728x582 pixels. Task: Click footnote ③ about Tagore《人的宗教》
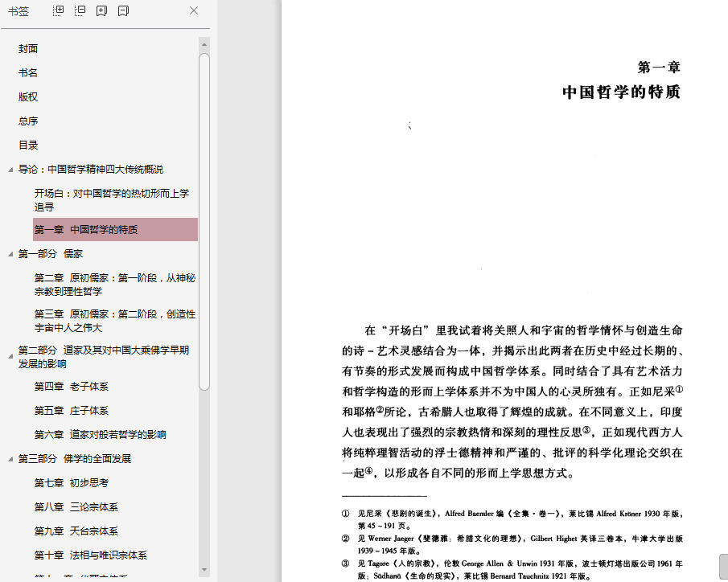[512, 569]
